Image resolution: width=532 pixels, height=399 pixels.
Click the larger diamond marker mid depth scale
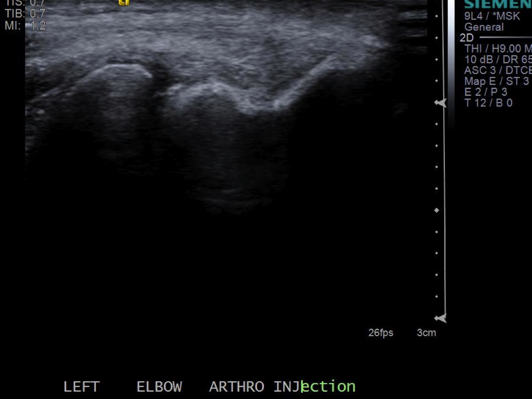437,210
